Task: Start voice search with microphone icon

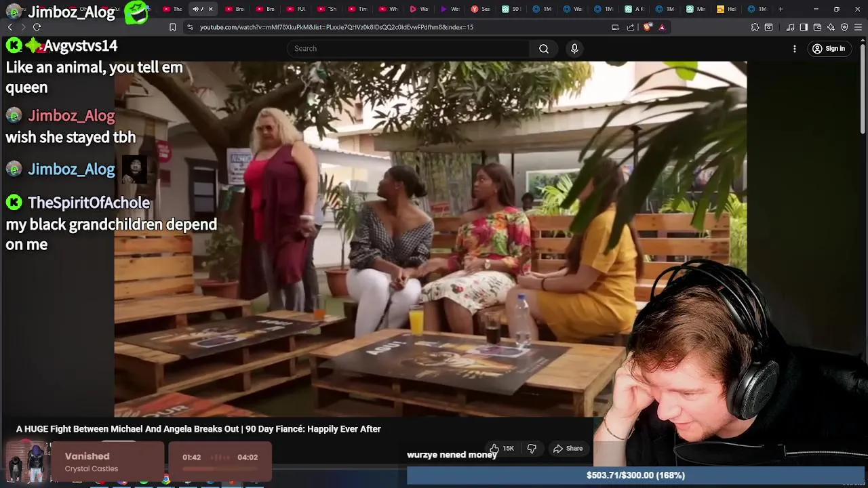Action: tap(574, 49)
